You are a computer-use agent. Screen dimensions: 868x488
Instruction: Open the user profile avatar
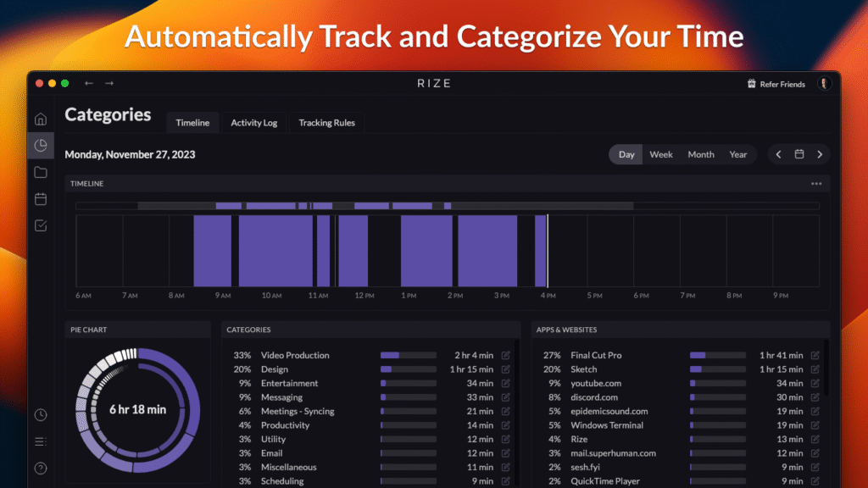click(x=824, y=84)
